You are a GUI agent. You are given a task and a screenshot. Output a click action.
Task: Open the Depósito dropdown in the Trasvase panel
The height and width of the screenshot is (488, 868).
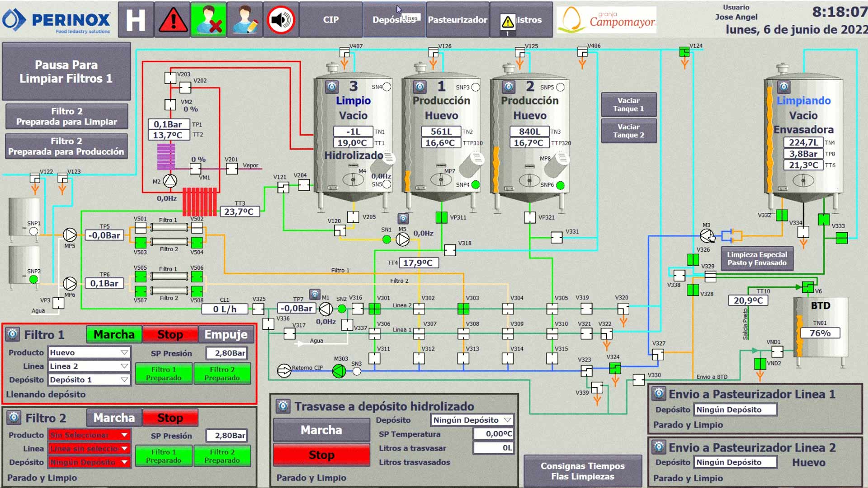pos(471,420)
